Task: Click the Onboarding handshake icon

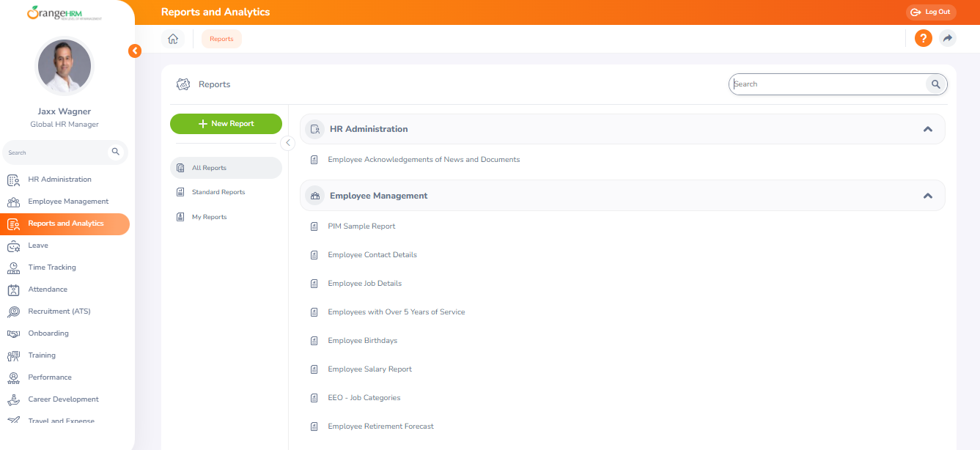Action: pyautogui.click(x=13, y=333)
